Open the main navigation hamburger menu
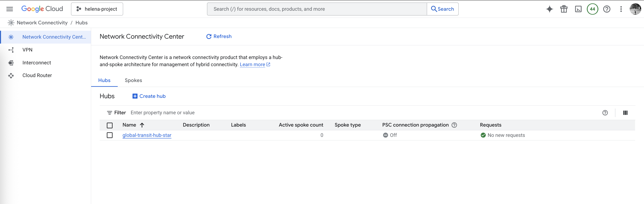 pos(10,9)
